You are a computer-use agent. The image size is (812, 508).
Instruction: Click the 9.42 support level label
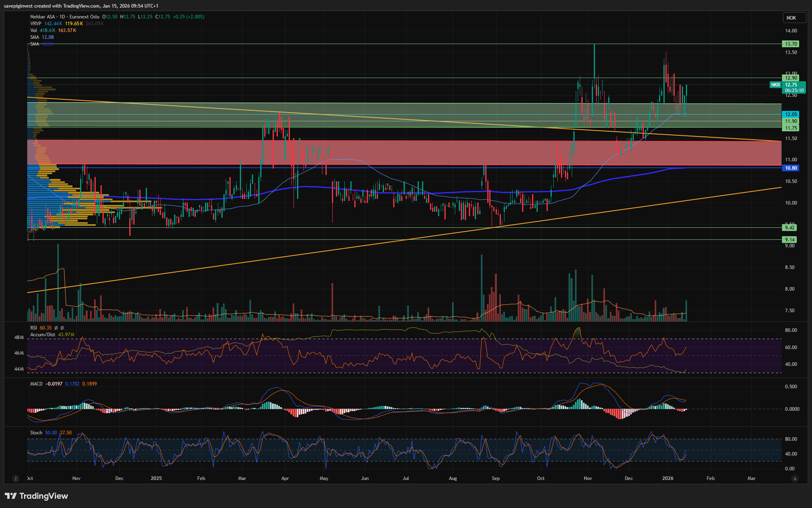790,228
